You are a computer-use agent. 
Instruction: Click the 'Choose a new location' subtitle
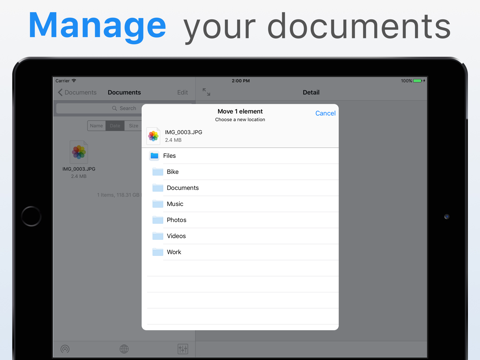(x=240, y=120)
